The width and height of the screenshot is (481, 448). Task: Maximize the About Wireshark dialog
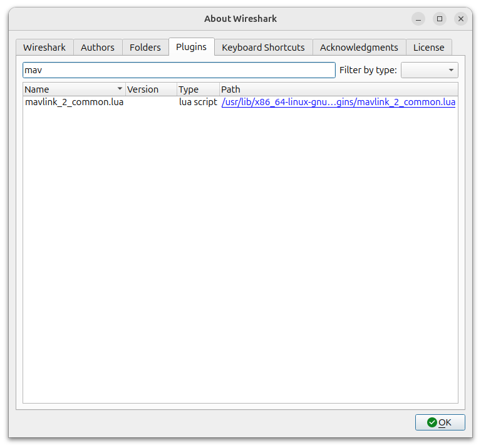pyautogui.click(x=440, y=19)
